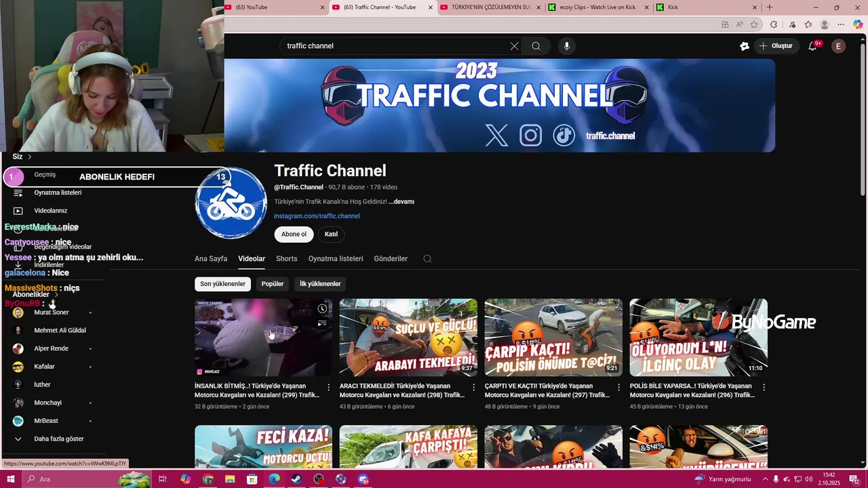The height and width of the screenshot is (488, 868).
Task: Close the Traffic Channel browser tab
Action: 431,7
